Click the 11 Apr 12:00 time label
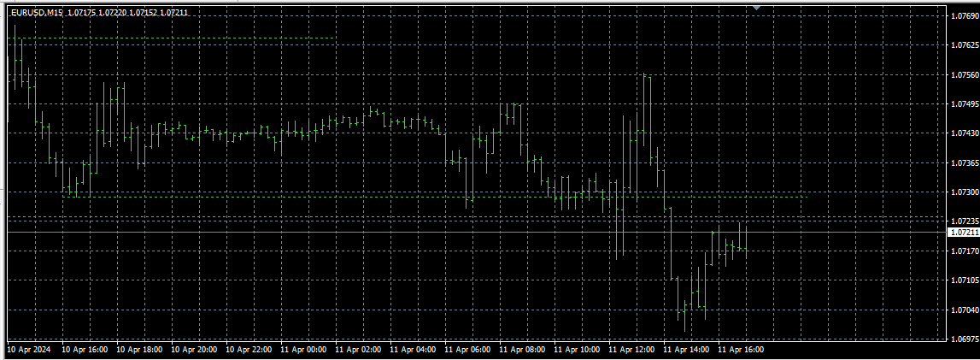The width and height of the screenshot is (980, 360). pyautogui.click(x=632, y=350)
